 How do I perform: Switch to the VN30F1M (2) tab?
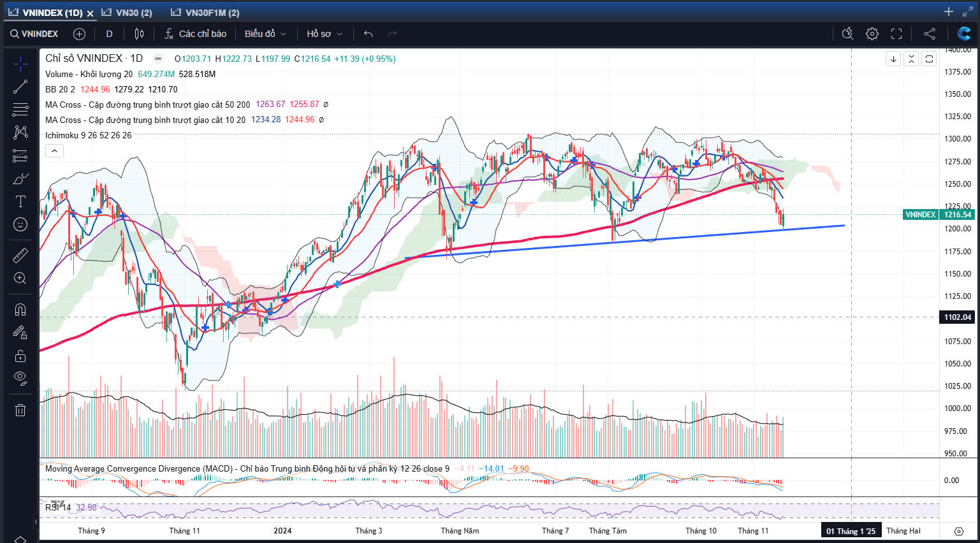(205, 13)
